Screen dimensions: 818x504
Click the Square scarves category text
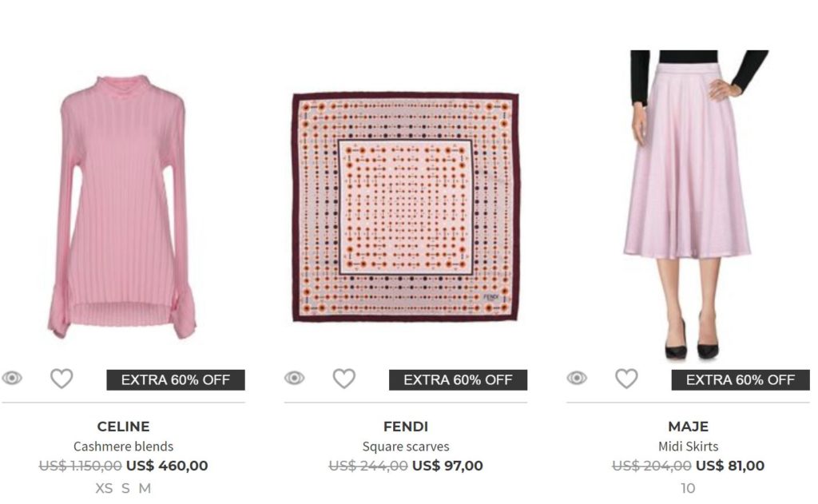pyautogui.click(x=406, y=446)
